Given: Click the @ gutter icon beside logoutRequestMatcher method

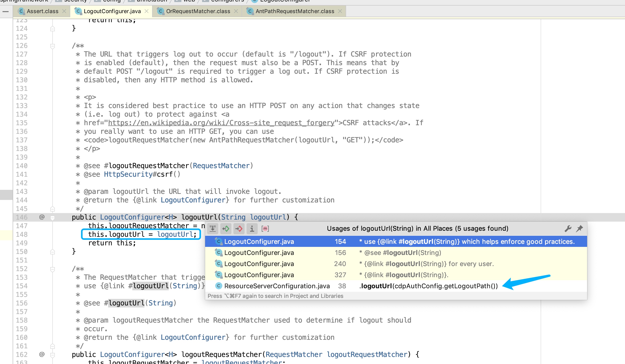Looking at the screenshot, I should tap(42, 354).
